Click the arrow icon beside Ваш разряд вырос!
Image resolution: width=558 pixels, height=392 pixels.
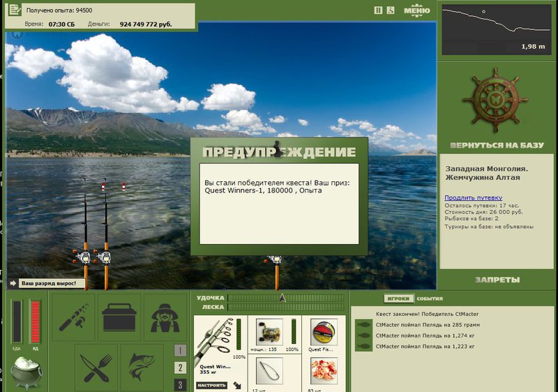pyautogui.click(x=13, y=283)
